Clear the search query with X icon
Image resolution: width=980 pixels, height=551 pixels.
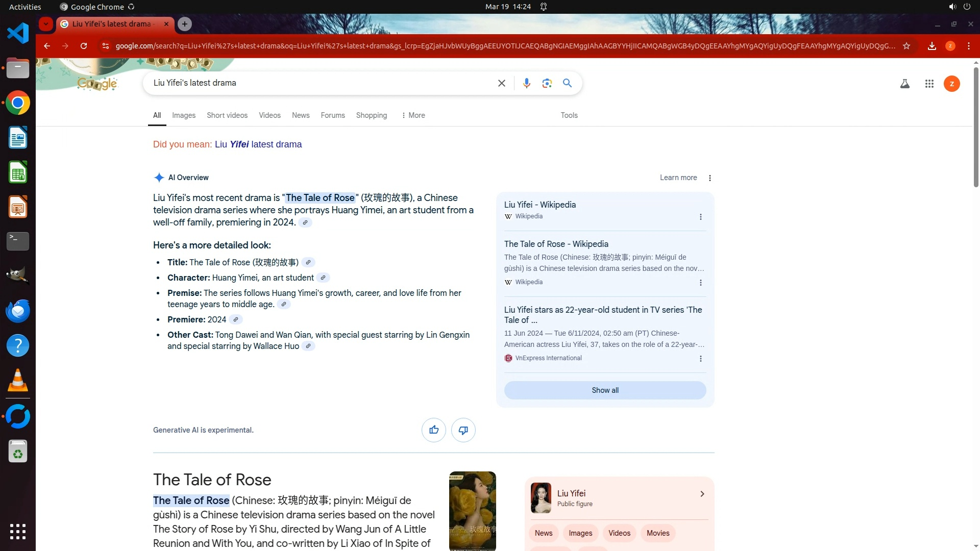pos(501,83)
